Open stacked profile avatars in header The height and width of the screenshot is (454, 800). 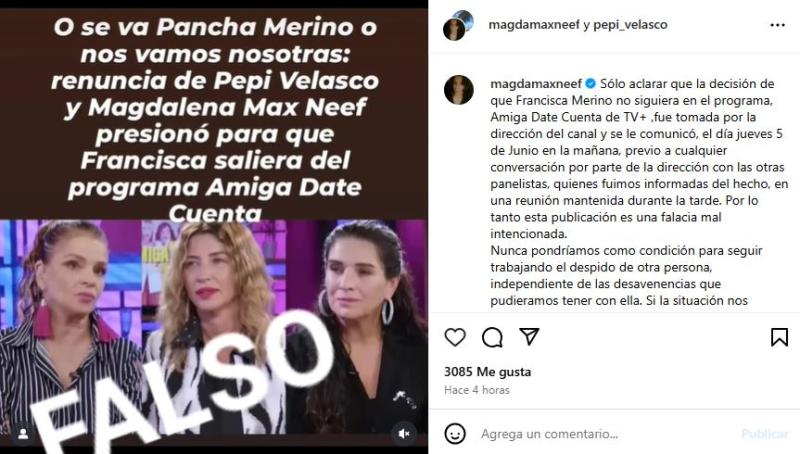coord(458,25)
